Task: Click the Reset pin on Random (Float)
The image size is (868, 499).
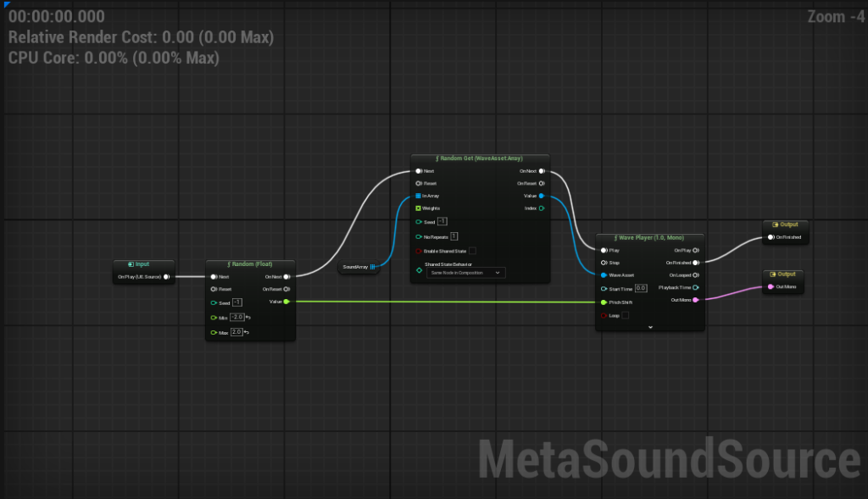Action: [214, 289]
